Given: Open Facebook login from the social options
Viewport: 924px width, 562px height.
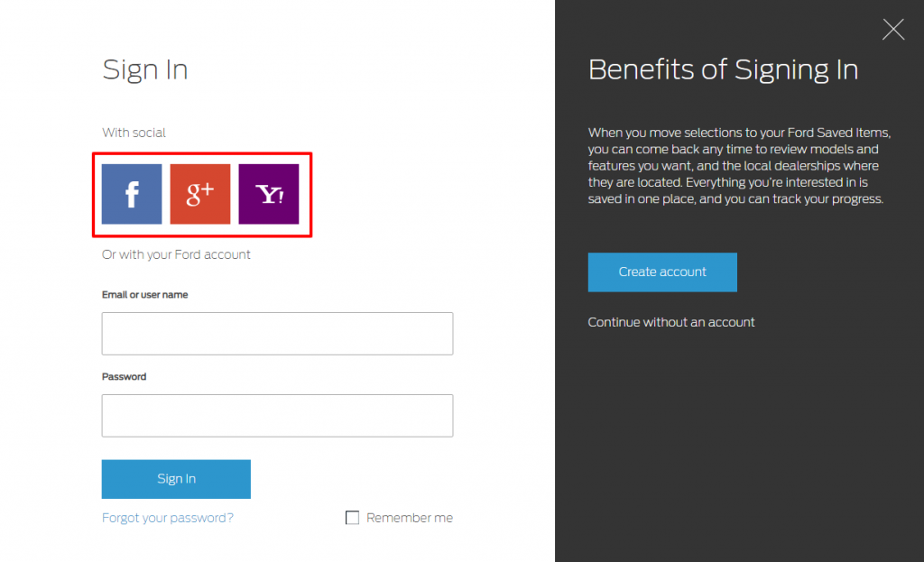Looking at the screenshot, I should click(131, 194).
